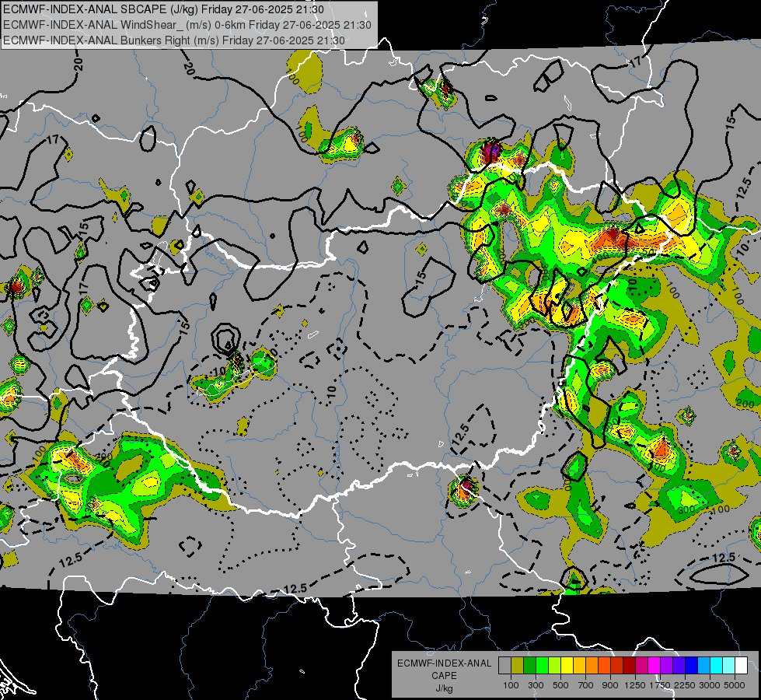Viewport: 761px width, 700px height.
Task: Click the 100 tick label under legend bar
Action: 511,685
